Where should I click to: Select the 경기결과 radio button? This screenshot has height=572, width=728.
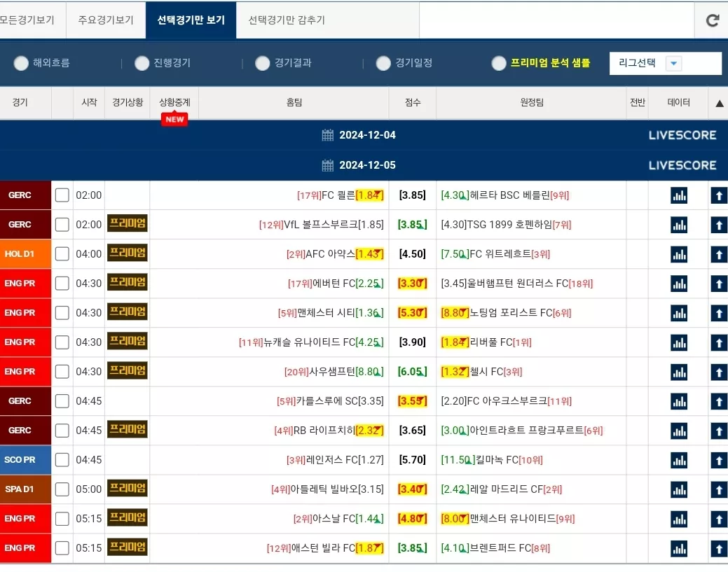262,63
